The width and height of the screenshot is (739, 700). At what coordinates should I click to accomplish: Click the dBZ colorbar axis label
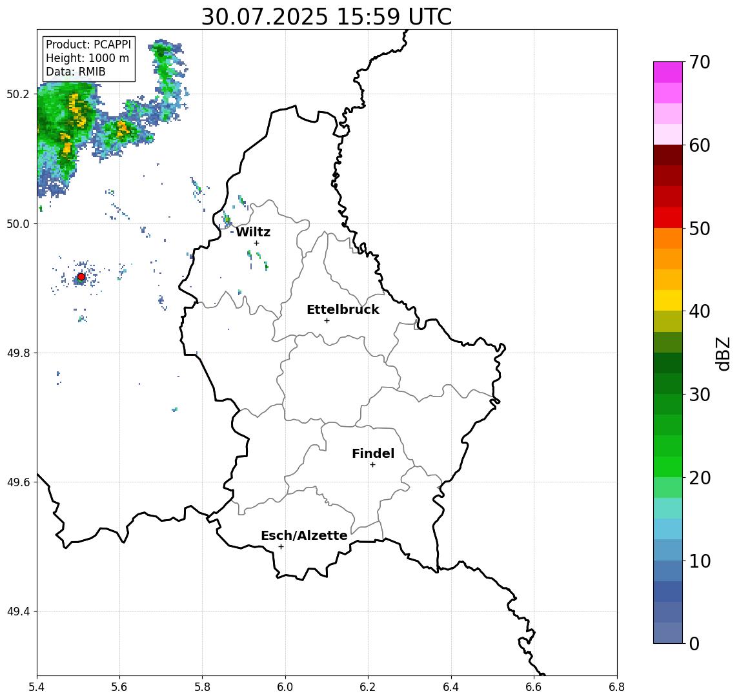click(x=722, y=353)
